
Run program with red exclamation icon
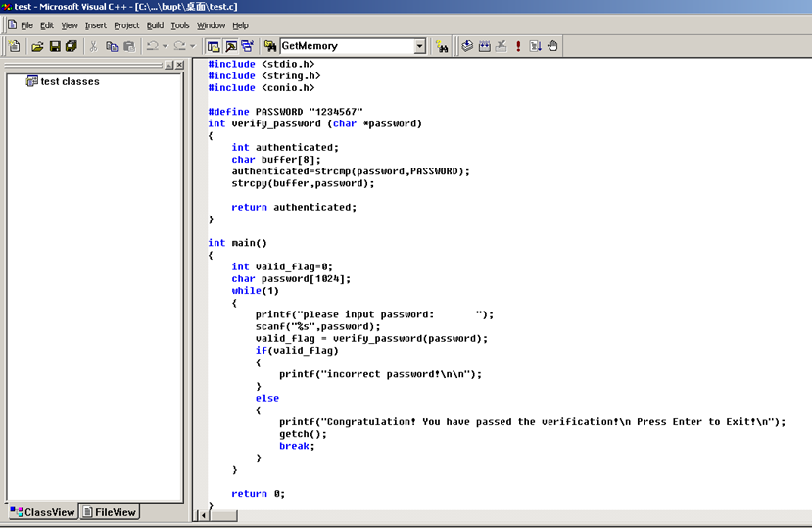click(x=518, y=46)
